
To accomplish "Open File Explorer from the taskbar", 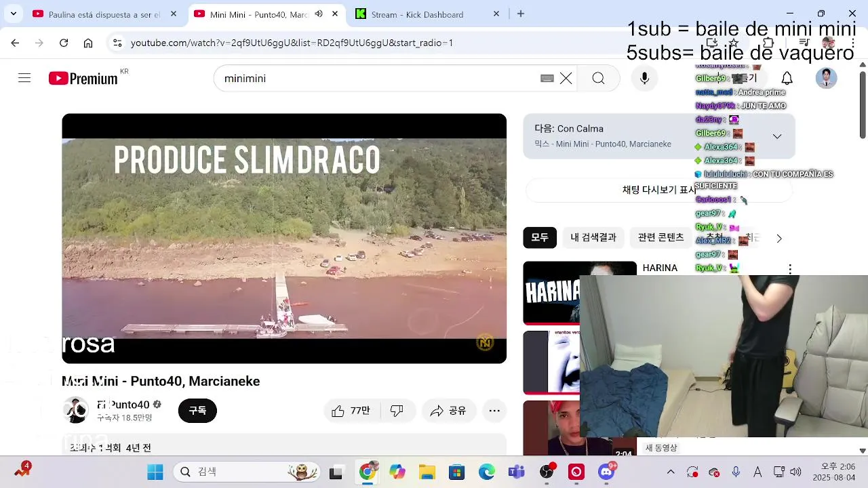I will pyautogui.click(x=427, y=472).
